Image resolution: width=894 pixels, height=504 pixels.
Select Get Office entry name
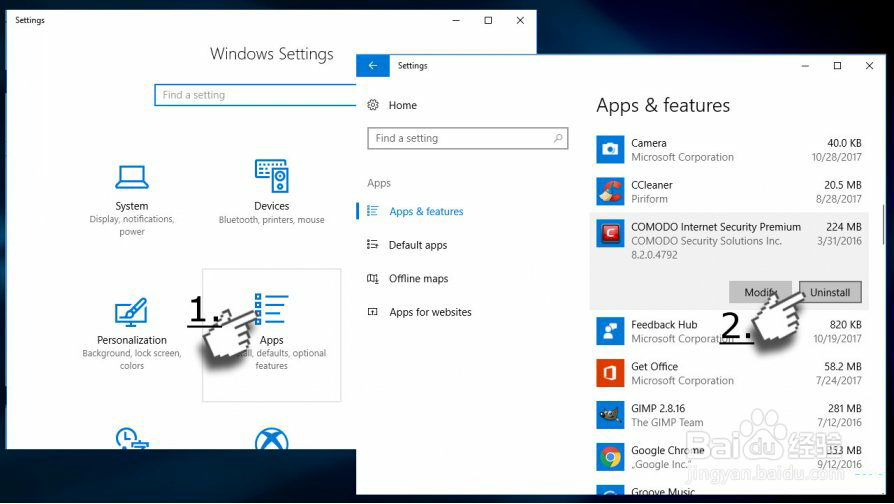(x=655, y=366)
